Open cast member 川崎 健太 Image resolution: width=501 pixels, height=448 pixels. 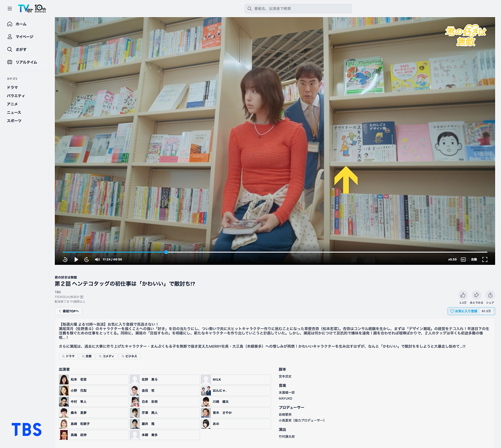click(236, 401)
